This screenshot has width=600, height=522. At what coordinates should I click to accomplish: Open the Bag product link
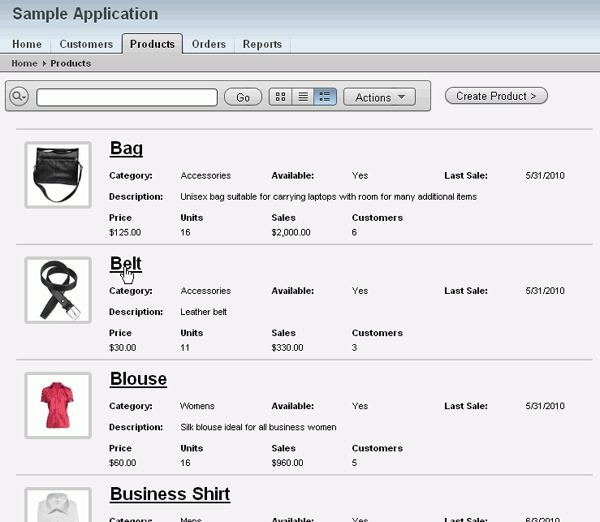click(126, 148)
